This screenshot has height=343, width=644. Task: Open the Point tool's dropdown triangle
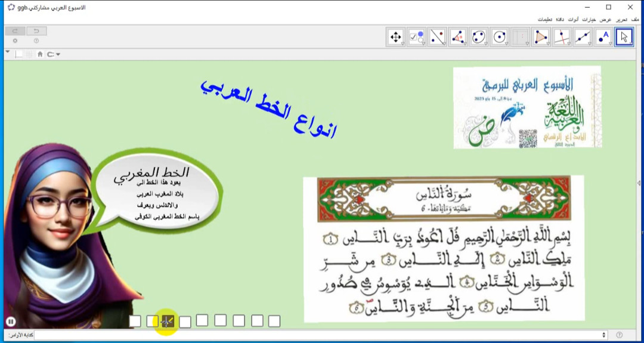pos(610,44)
